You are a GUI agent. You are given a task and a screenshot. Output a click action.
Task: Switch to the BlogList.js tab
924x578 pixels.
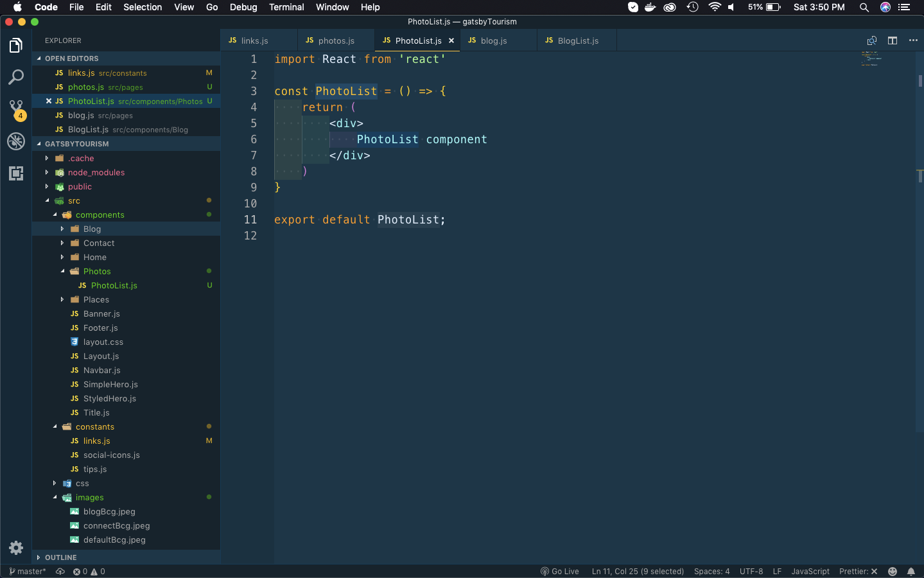tap(577, 40)
